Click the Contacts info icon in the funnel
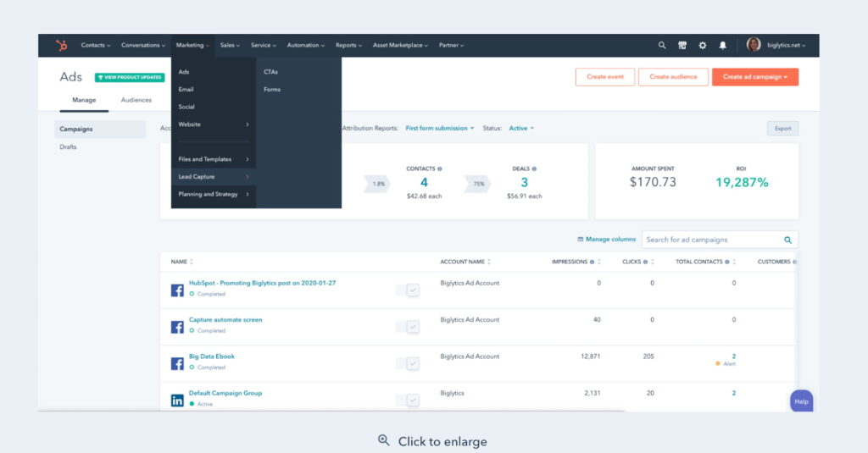Viewport: 868px width, 453px height. tap(440, 168)
